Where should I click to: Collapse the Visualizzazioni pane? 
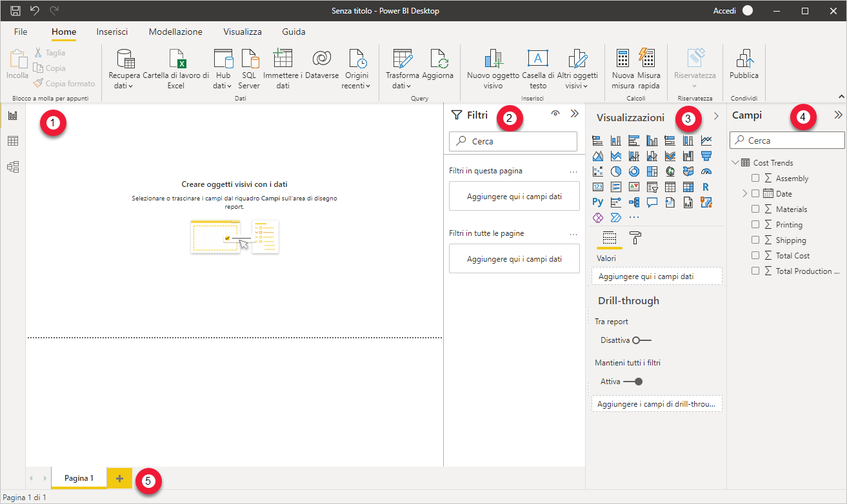[716, 116]
